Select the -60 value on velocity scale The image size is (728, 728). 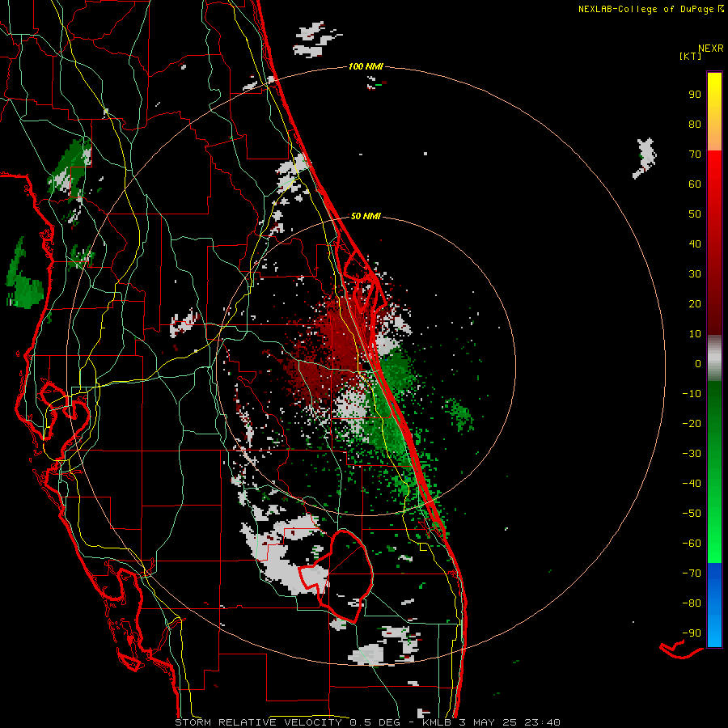coord(692,544)
